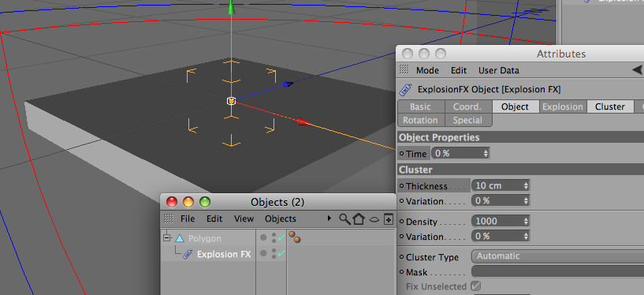Select Explosion FX in object tree
The image size is (644, 295).
[x=224, y=254]
